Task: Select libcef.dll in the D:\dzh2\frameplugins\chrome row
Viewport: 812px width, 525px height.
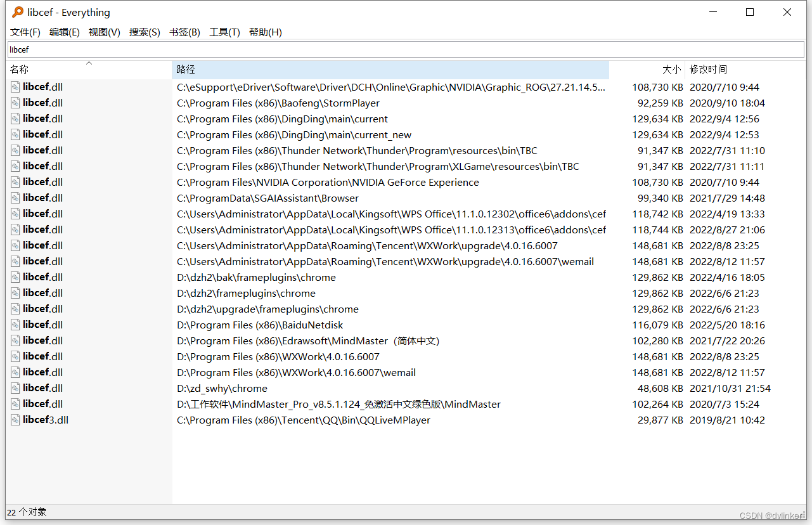Action: pyautogui.click(x=43, y=293)
